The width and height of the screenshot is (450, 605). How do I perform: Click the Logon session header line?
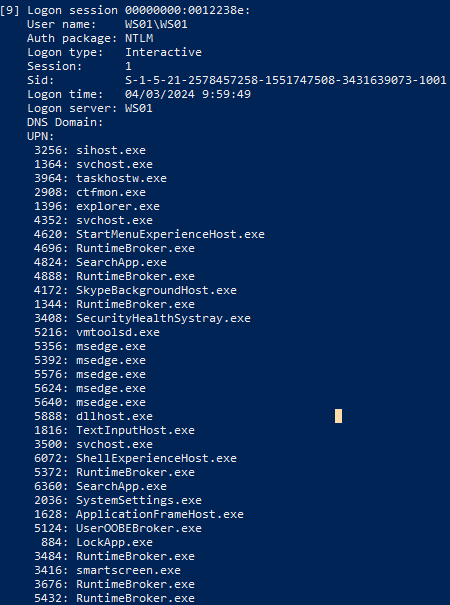(125, 10)
